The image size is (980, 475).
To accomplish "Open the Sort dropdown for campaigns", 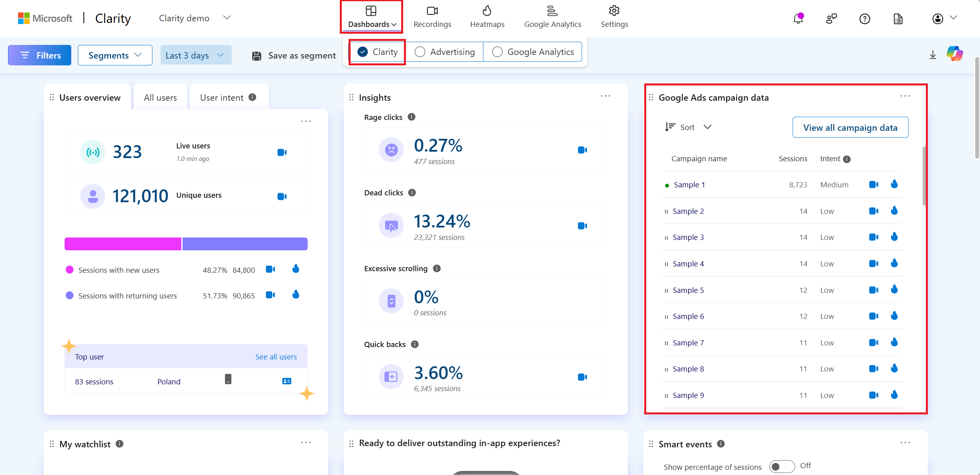I will (688, 127).
